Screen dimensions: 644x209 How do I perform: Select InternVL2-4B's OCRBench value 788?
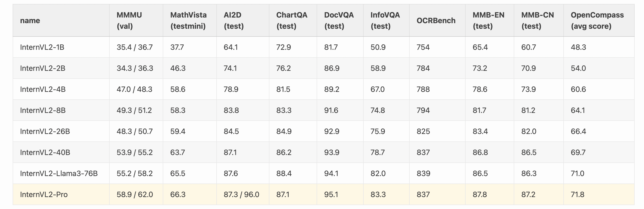423,90
